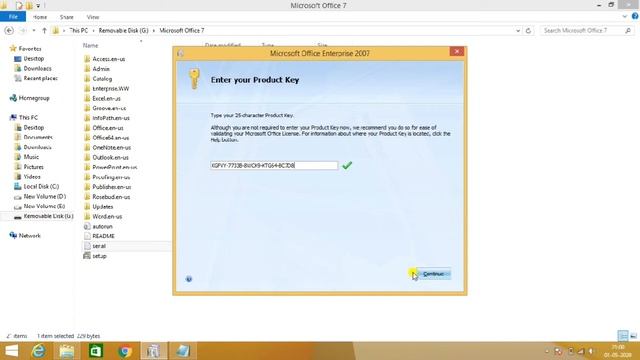Click the Continue button in Office setup
Screen dimensions: 640x360
click(x=434, y=273)
